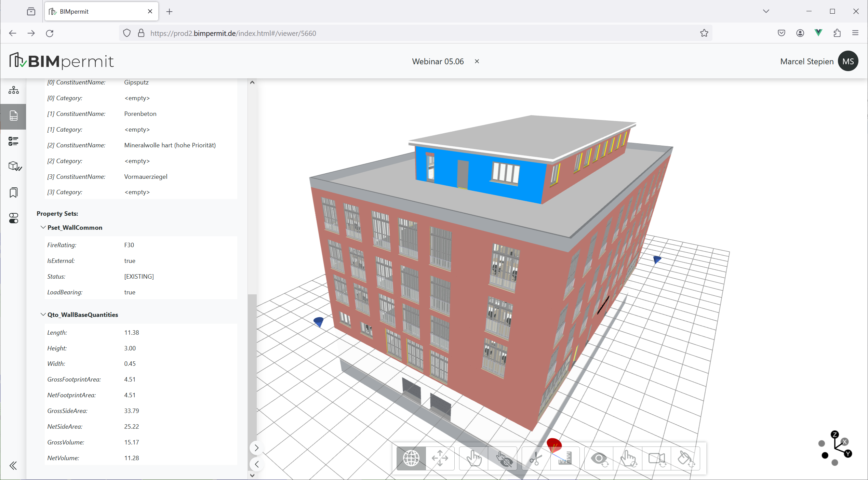Open the checklist sidebar icon

click(13, 141)
